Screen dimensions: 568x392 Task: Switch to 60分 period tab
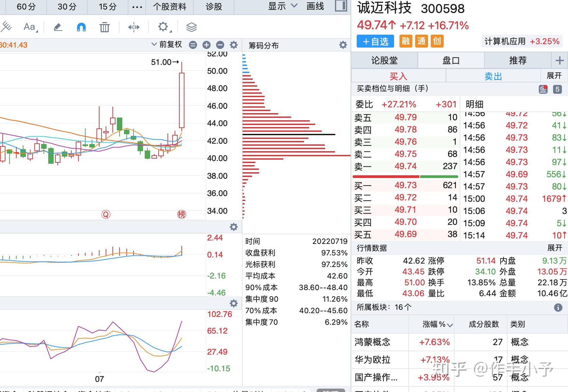pos(26,6)
